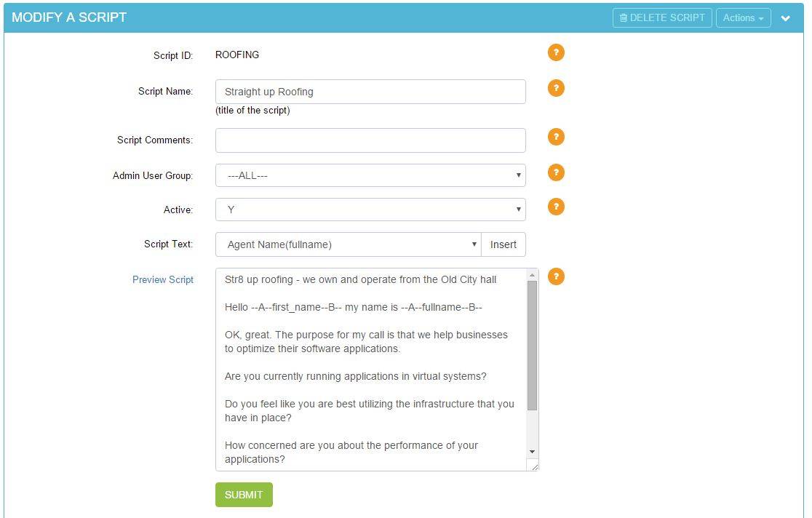Viewport: 812px width, 518px height.
Task: Open help icon beside Active dropdown
Action: (556, 207)
